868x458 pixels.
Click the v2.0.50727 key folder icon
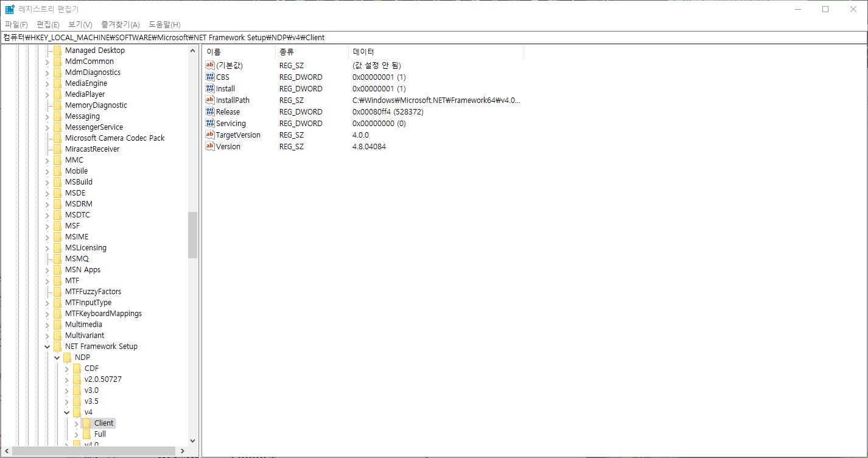pos(77,379)
